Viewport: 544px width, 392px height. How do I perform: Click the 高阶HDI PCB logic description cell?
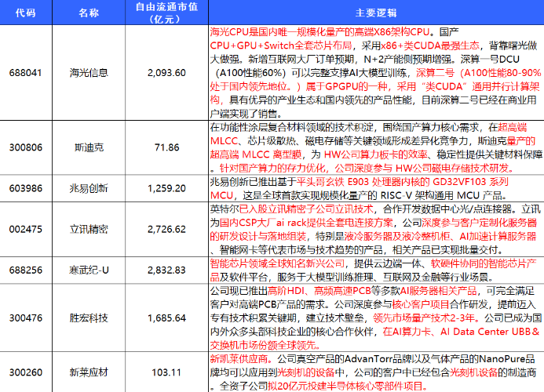pyautogui.click(x=377, y=318)
